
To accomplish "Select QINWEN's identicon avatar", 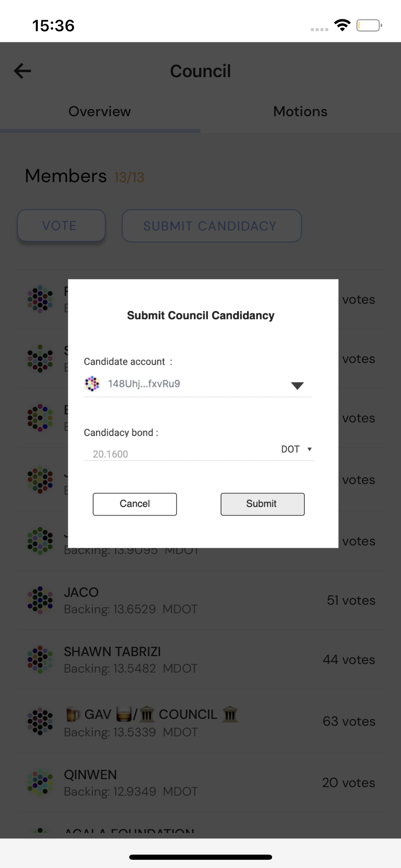I will (40, 783).
